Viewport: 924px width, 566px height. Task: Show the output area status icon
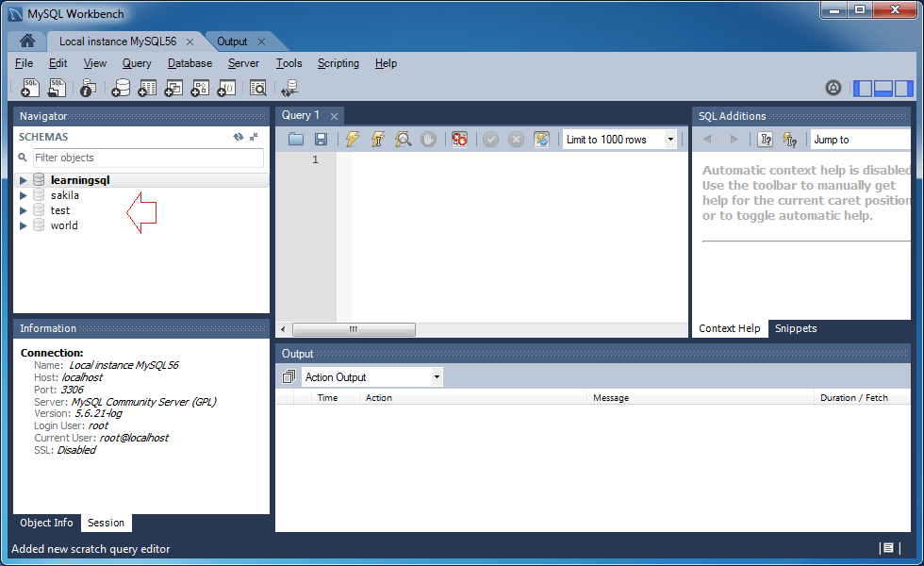[x=888, y=548]
